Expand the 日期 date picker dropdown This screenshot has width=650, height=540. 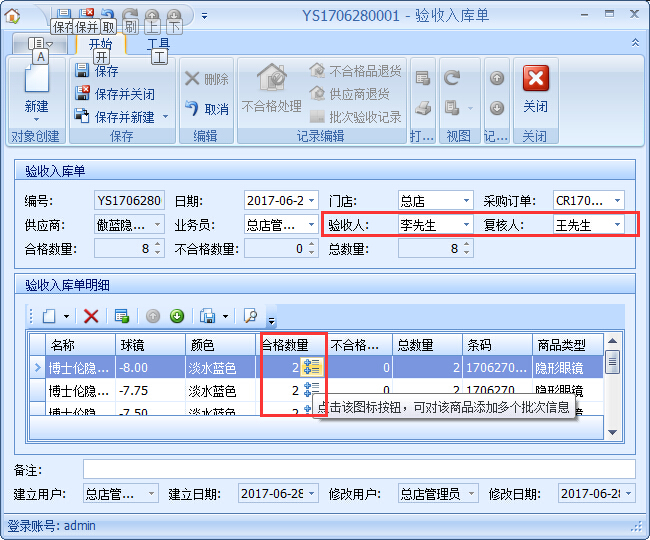click(x=311, y=201)
